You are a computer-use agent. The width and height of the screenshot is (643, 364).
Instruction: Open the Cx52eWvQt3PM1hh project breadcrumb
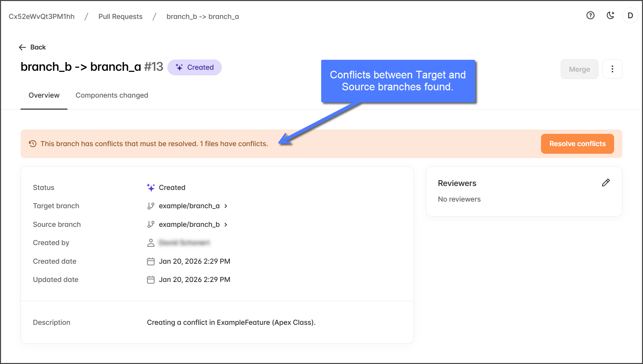pos(42,17)
